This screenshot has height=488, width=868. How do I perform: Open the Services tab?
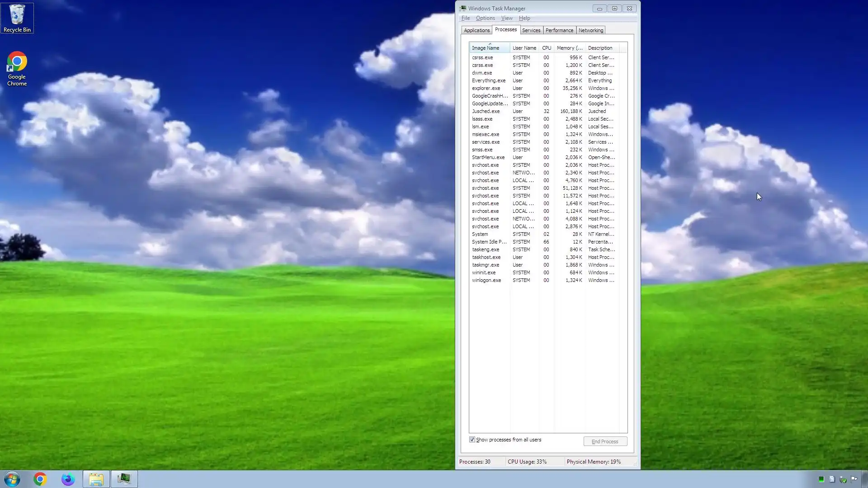pyautogui.click(x=531, y=30)
